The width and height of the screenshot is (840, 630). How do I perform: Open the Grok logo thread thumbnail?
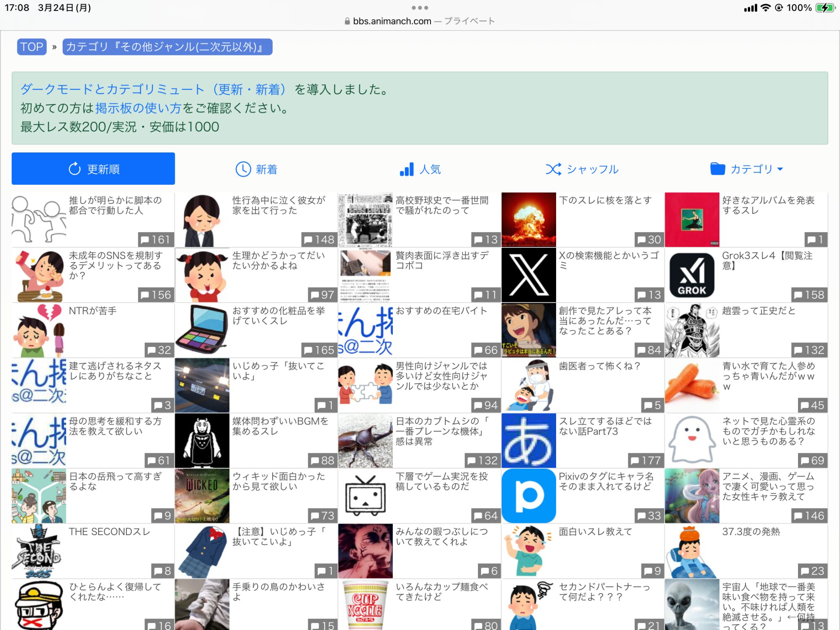tap(692, 275)
